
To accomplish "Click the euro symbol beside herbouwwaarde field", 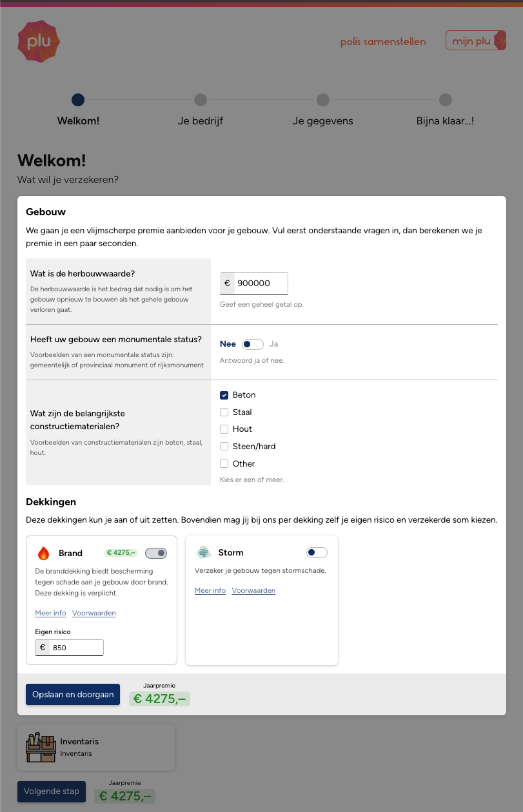I will [x=227, y=284].
